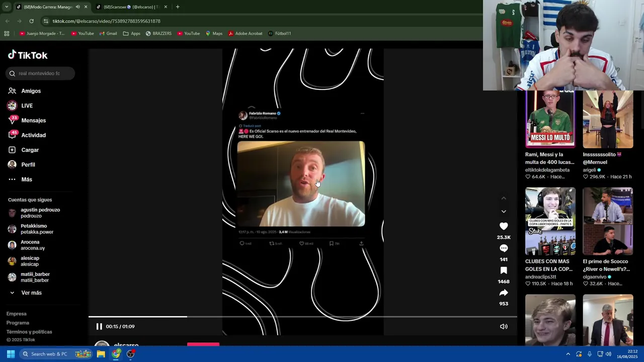Show hidden system tray icons
This screenshot has width=644, height=362.
[568, 354]
